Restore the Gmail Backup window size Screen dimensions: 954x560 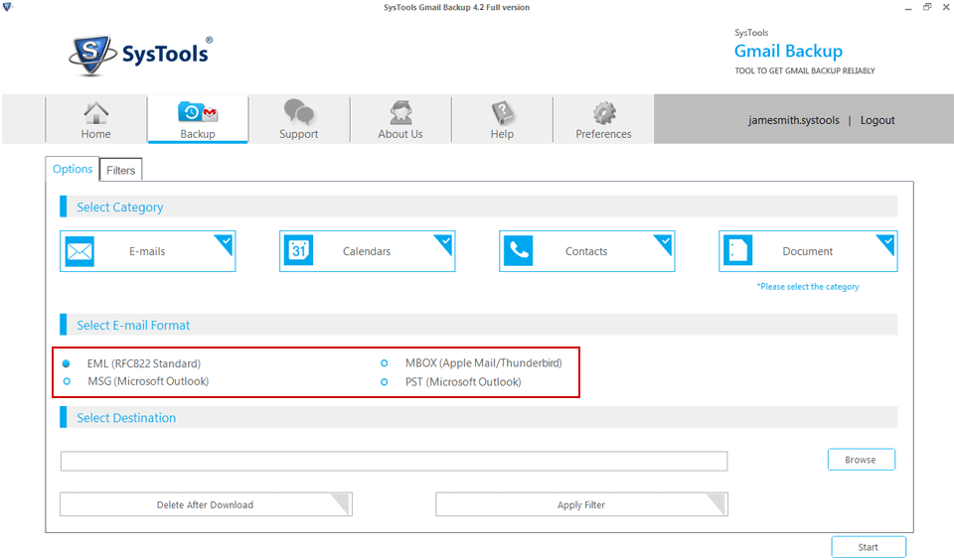(x=927, y=7)
